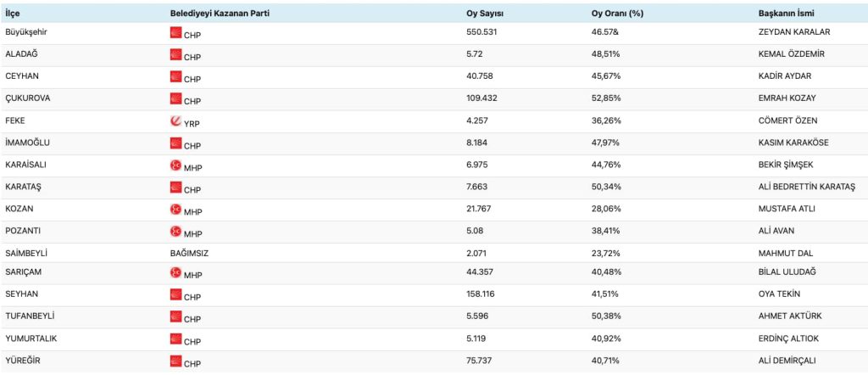The image size is (868, 375).
Task: Click the MHP logo for SARIÇAM
Action: pos(176,273)
